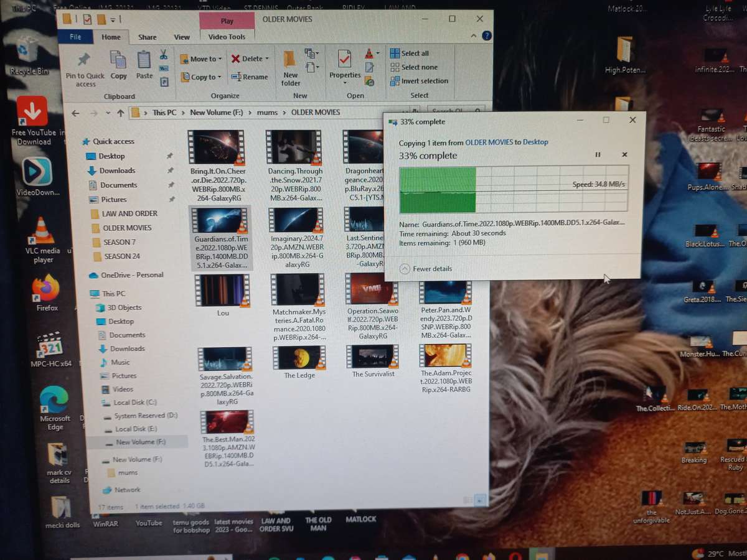Click Select all in the ribbon
Image resolution: width=747 pixels, height=560 pixels.
point(411,53)
